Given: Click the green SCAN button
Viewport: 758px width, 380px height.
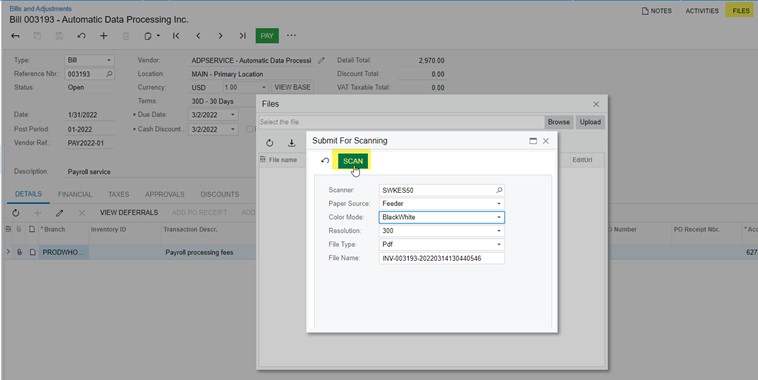Looking at the screenshot, I should pyautogui.click(x=353, y=161).
